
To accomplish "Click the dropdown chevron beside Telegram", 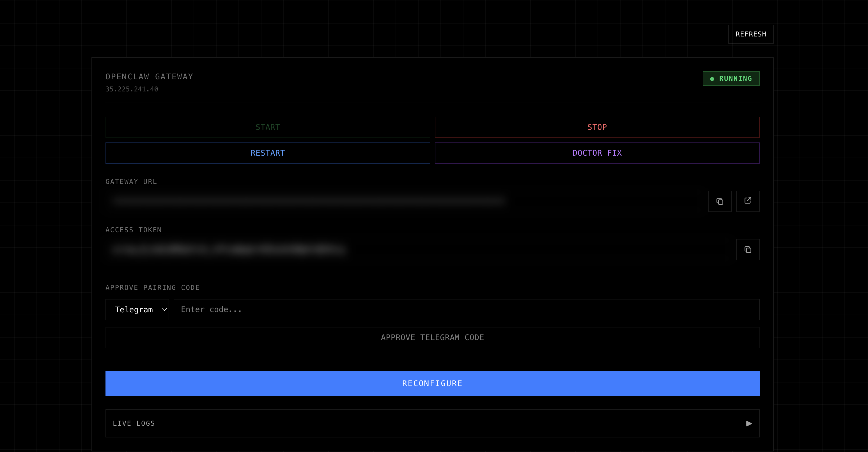I will (x=164, y=310).
